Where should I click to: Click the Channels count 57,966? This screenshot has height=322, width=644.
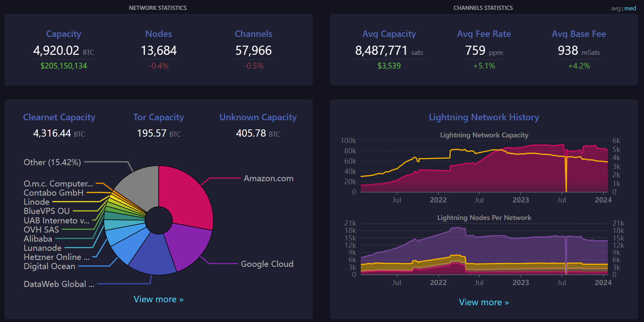pos(253,51)
